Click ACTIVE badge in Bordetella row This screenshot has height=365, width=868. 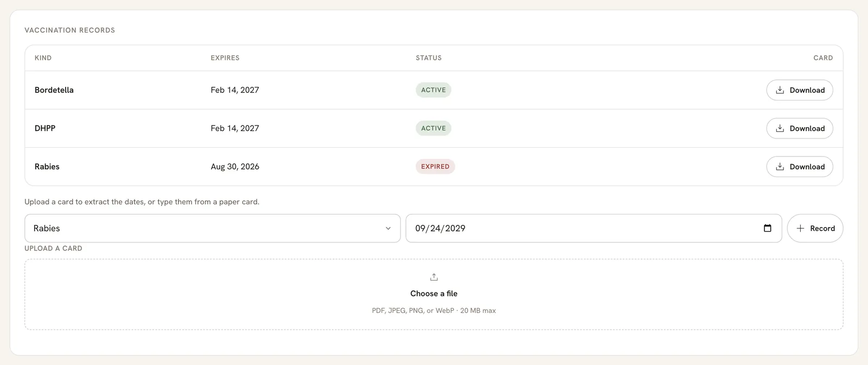pos(433,90)
